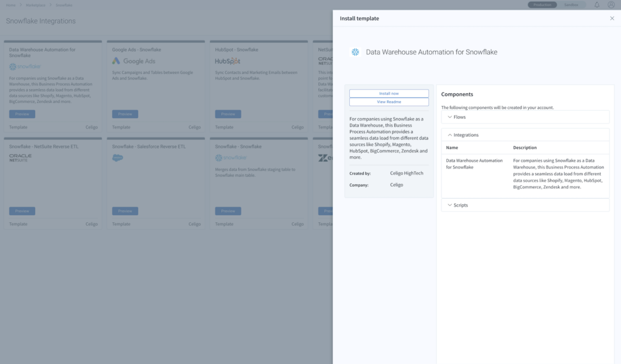Screen dimensions: 621x364
Task: Open the user account profile icon
Action: [611, 5]
